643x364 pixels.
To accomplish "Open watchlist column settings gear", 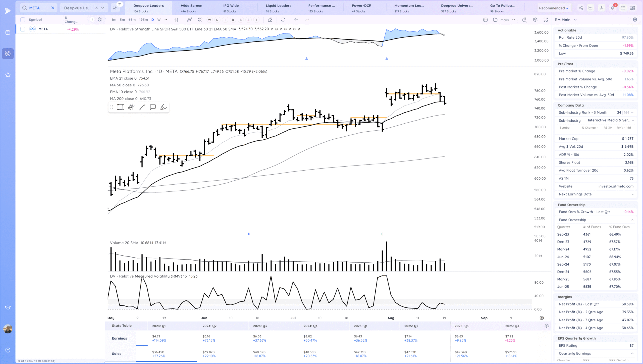I will (99, 20).
